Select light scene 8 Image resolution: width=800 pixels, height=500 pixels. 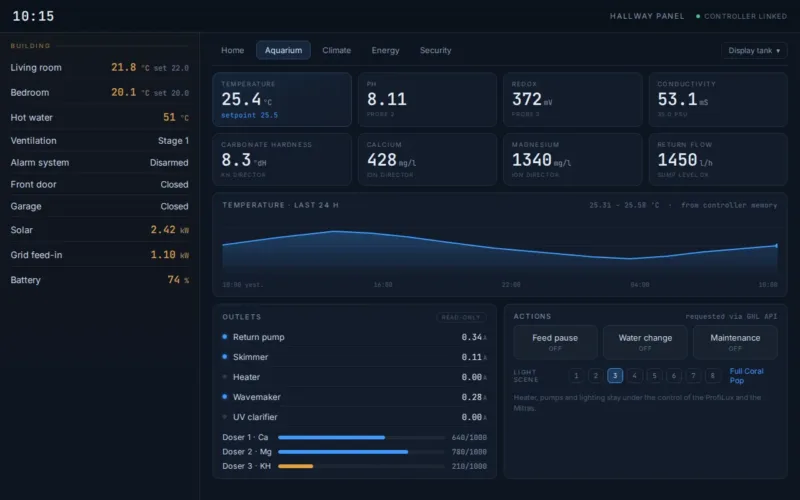[x=712, y=376]
